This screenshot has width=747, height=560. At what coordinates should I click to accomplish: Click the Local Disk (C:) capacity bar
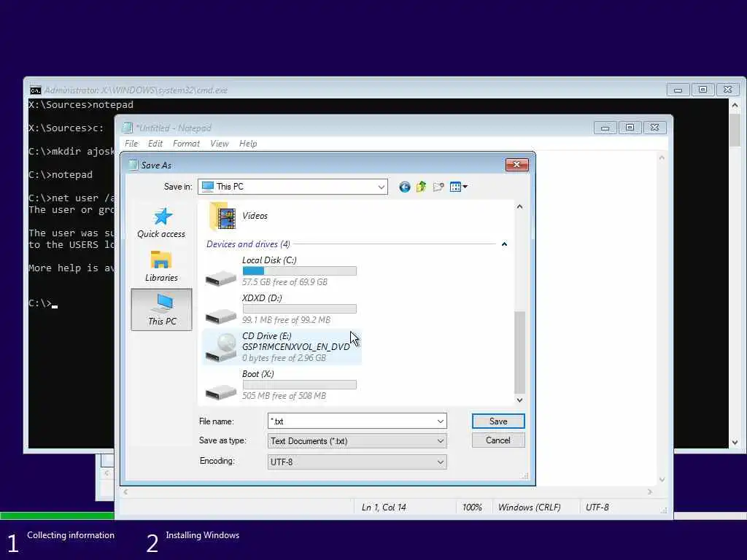click(x=299, y=271)
